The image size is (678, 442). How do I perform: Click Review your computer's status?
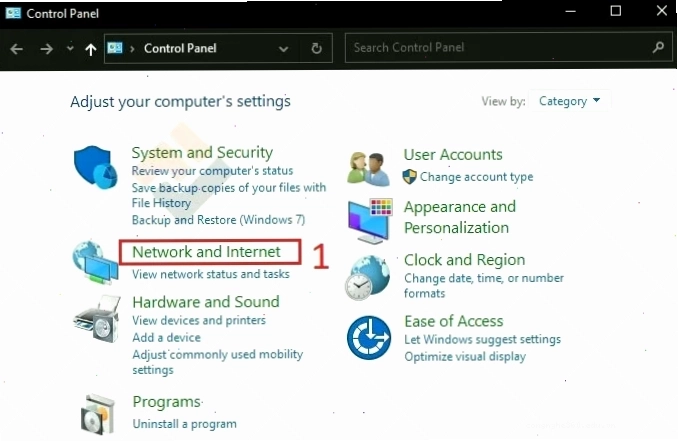click(x=212, y=171)
